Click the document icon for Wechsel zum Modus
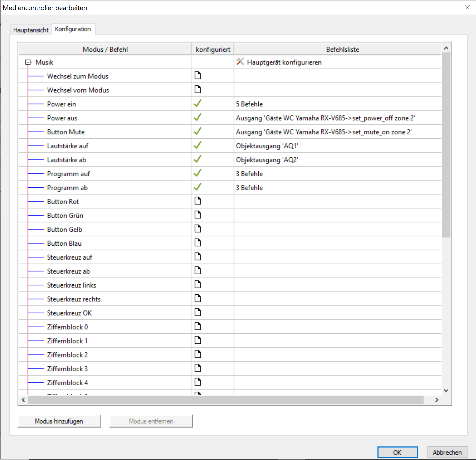 [x=198, y=76]
